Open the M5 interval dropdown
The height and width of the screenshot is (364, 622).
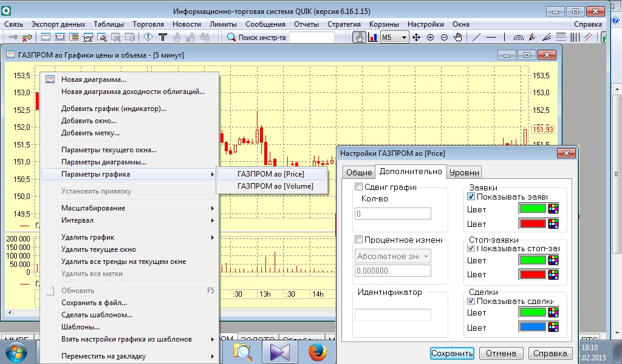tap(394, 37)
